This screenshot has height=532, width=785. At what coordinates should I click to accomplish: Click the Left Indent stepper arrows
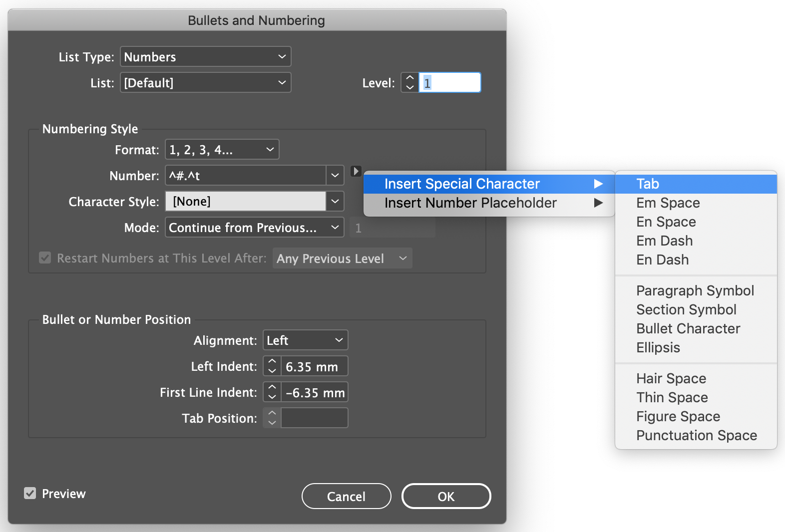(x=272, y=366)
